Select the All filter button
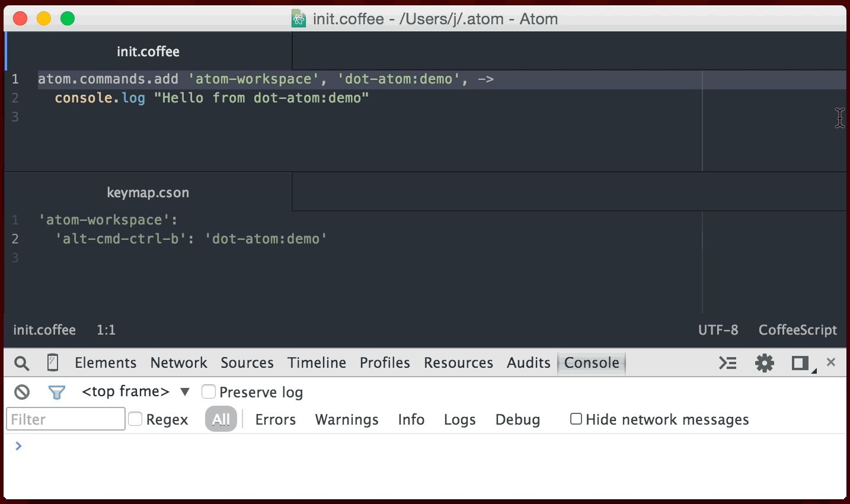 pyautogui.click(x=221, y=419)
